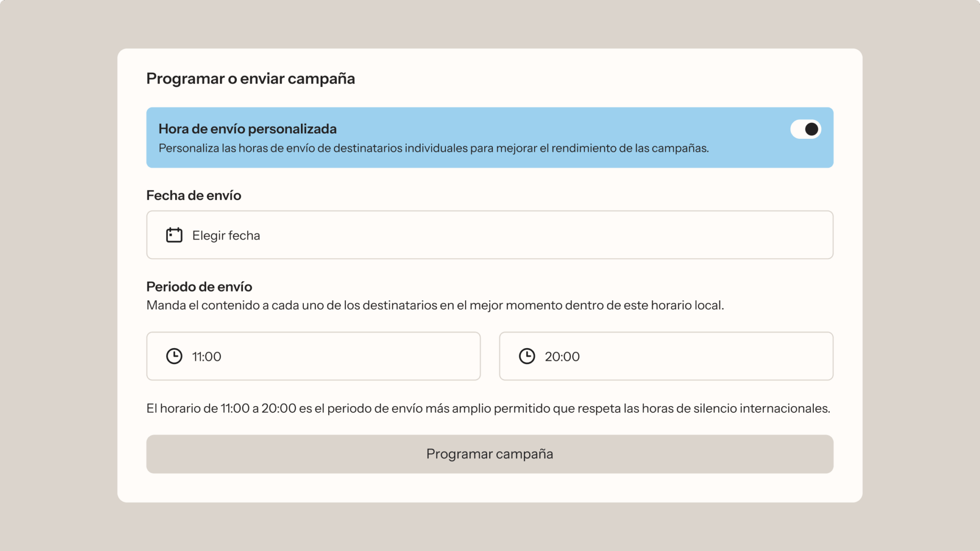
Task: Click the Fecha de envío input field
Action: [x=490, y=235]
